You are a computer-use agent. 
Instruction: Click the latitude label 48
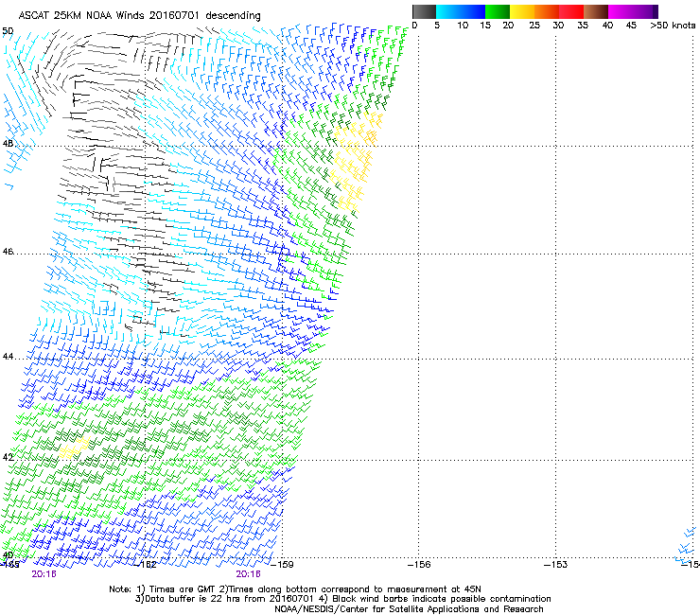tap(8, 144)
